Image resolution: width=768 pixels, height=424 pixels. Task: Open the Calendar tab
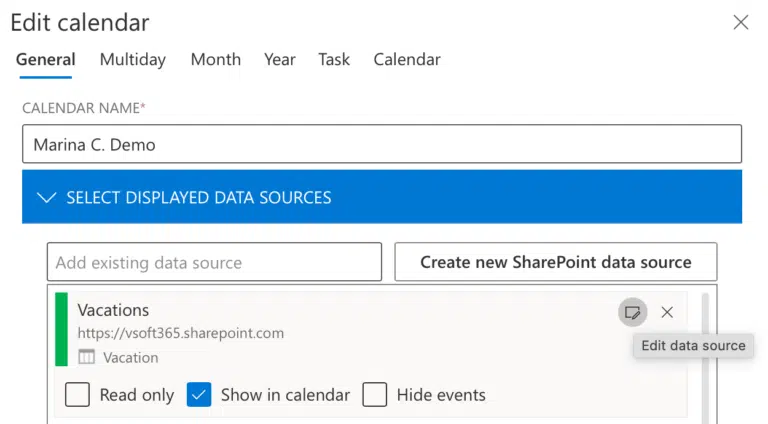tap(407, 59)
